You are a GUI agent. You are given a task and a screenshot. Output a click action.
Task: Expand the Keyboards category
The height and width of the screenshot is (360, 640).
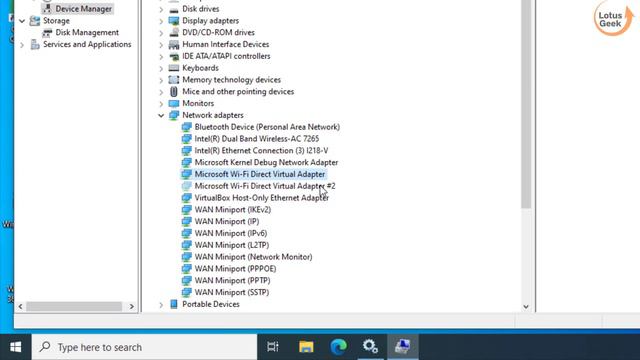tap(161, 68)
